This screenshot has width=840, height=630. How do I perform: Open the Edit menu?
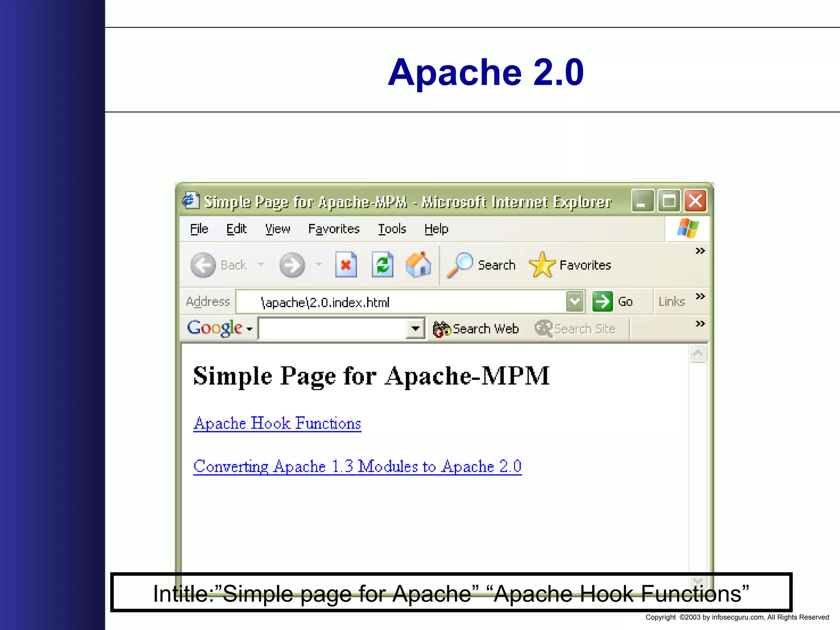237,229
